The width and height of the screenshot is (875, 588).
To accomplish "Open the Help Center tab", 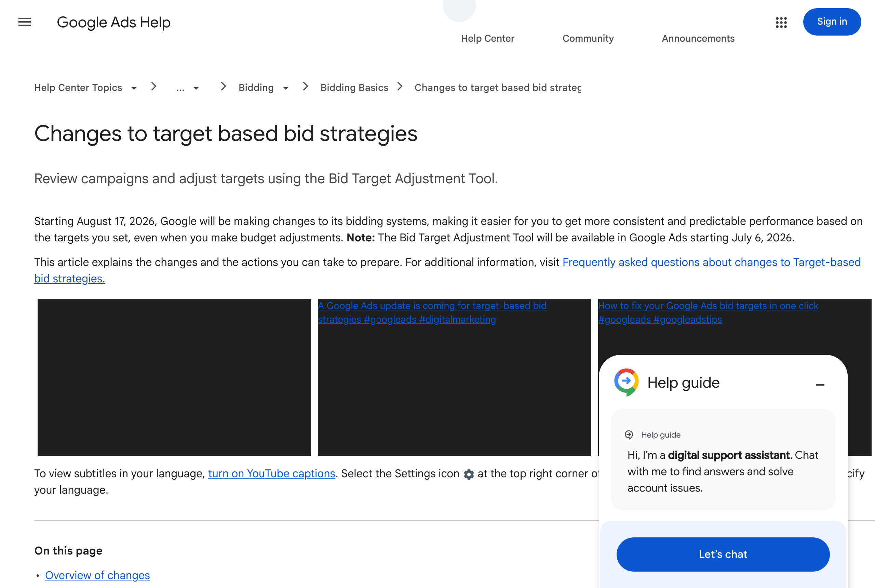I will 487,38.
